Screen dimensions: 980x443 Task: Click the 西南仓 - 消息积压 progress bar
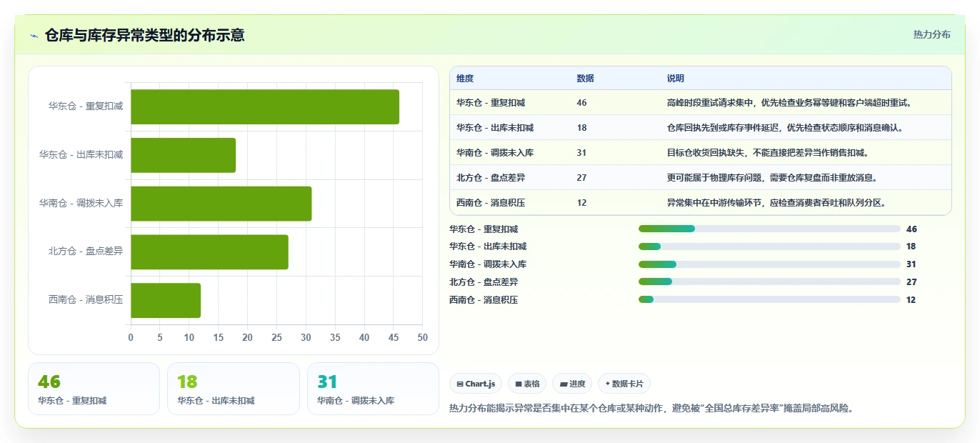769,300
